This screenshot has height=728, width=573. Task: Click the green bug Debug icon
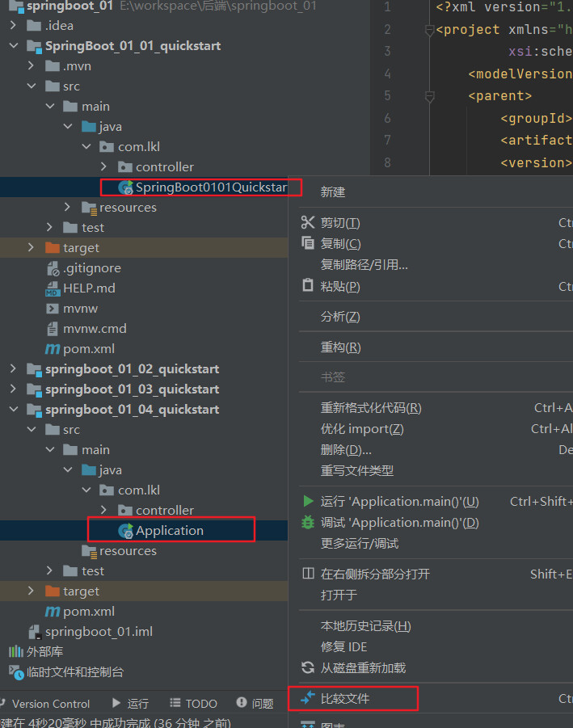coord(307,522)
